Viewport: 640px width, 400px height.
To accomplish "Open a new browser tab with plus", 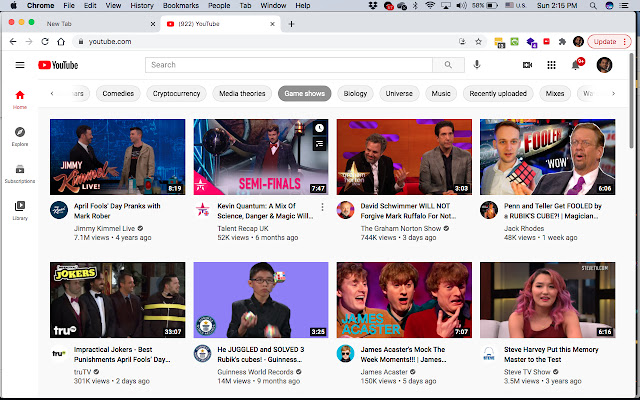I will pyautogui.click(x=291, y=24).
